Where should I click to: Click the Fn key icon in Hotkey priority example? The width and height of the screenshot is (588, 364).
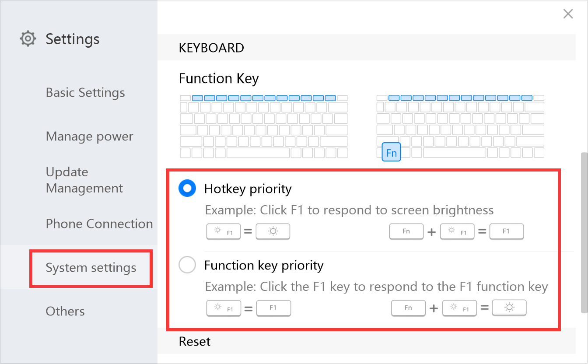406,232
